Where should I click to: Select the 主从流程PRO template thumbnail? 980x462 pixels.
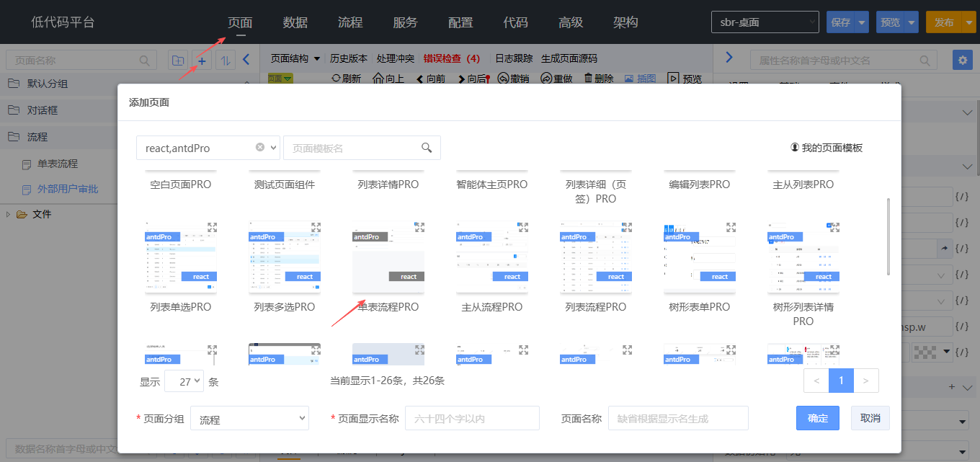pyautogui.click(x=492, y=257)
